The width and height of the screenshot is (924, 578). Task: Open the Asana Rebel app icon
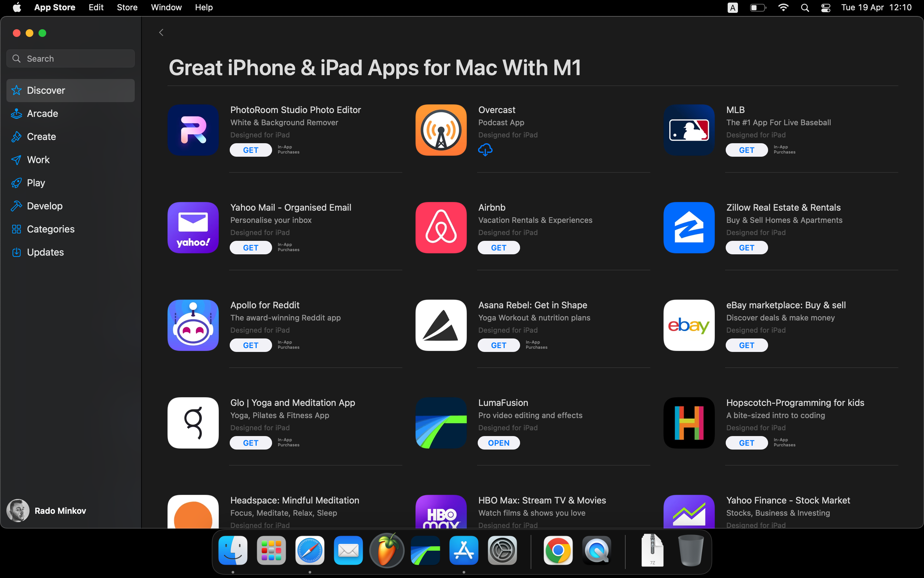pyautogui.click(x=441, y=325)
